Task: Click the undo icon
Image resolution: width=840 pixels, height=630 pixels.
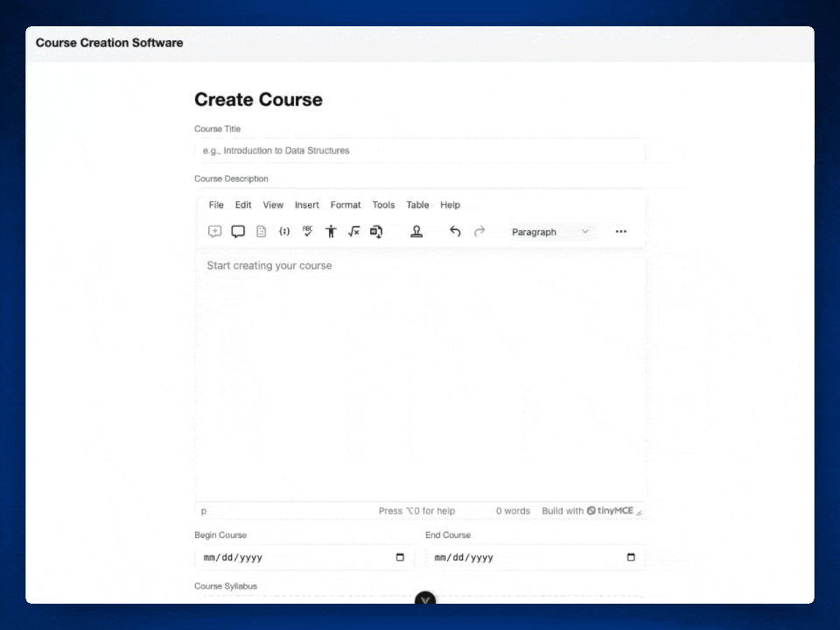Action: 455,231
